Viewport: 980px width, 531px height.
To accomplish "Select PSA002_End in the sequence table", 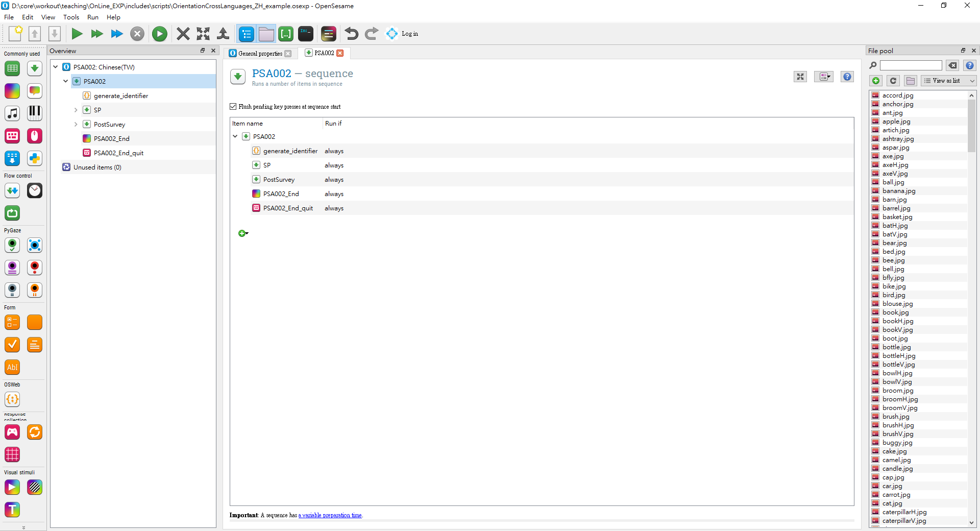I will tap(281, 194).
